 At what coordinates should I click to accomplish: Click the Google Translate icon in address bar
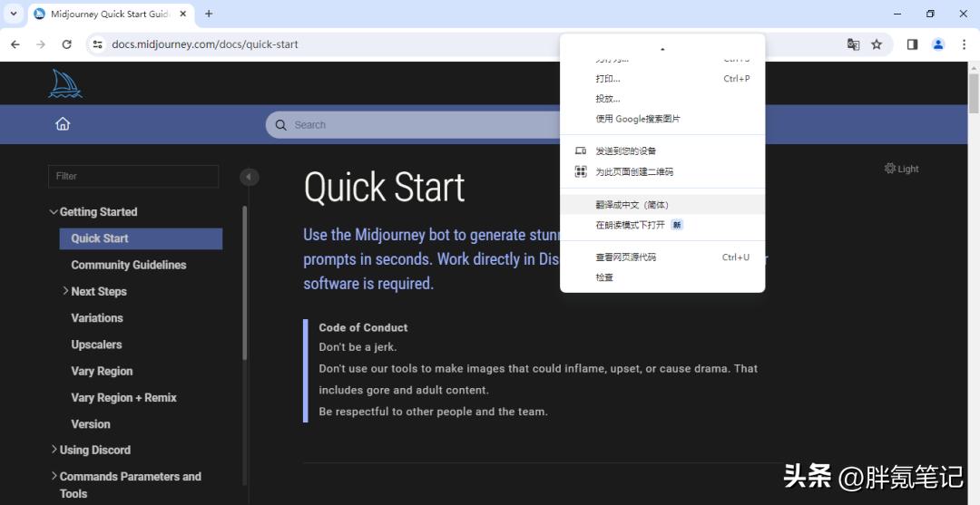coord(853,44)
